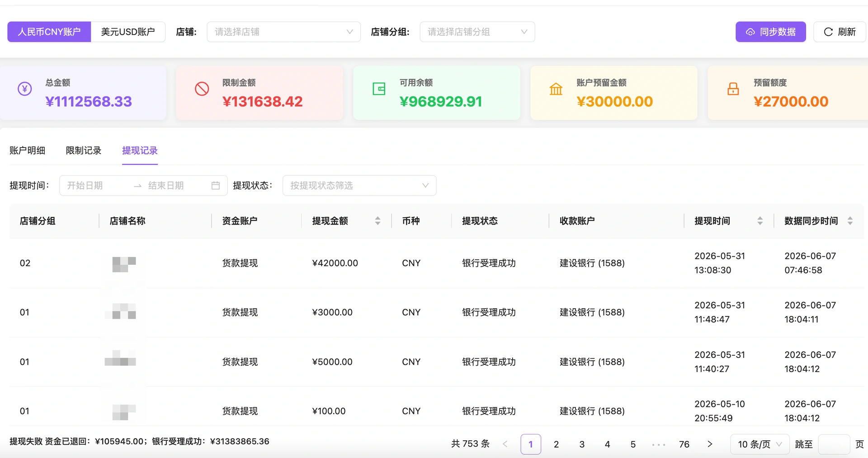The width and height of the screenshot is (868, 458).
Task: Click the ¥1112568.33 total amount value
Action: [89, 101]
